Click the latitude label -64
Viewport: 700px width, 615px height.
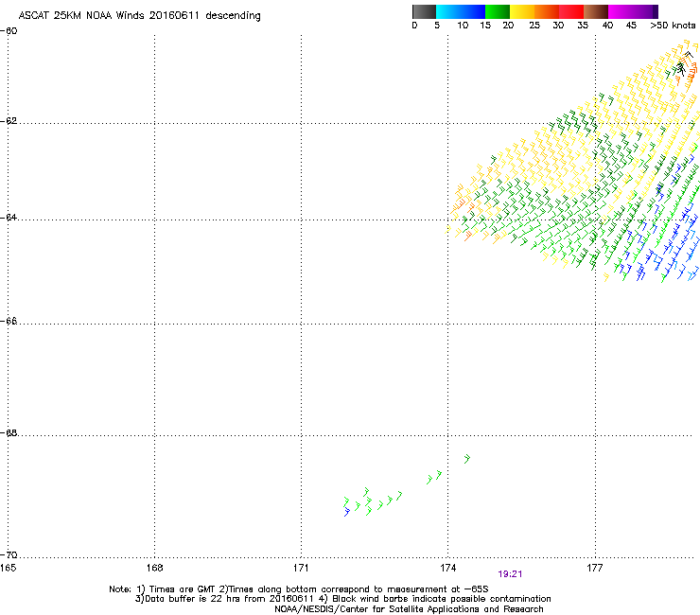pyautogui.click(x=9, y=218)
